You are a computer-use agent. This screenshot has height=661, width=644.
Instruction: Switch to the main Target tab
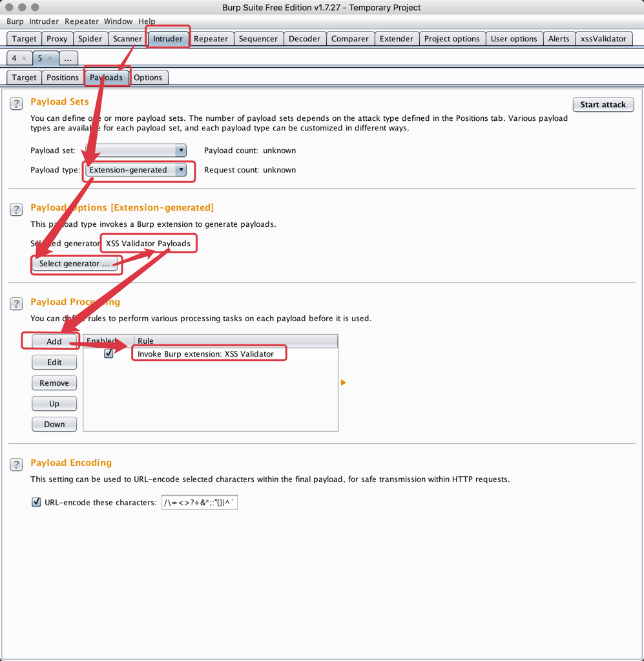pyautogui.click(x=24, y=39)
